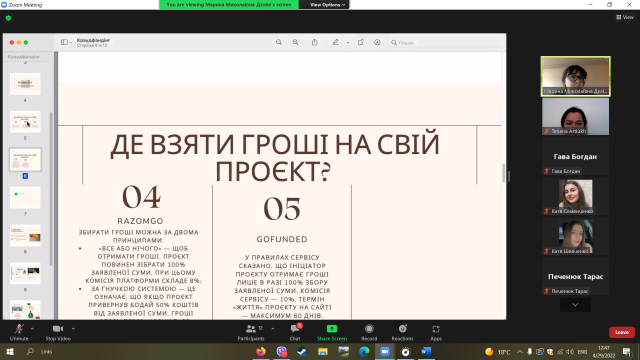Click the Пошук search field
Screen dimensions: 640x360
click(445, 42)
